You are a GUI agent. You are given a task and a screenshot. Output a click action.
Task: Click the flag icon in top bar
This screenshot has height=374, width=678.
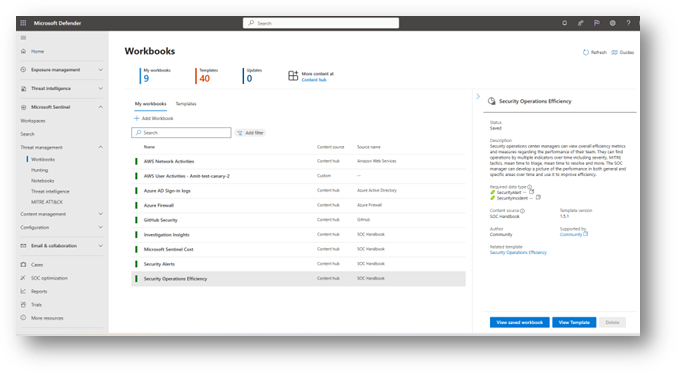pos(596,23)
